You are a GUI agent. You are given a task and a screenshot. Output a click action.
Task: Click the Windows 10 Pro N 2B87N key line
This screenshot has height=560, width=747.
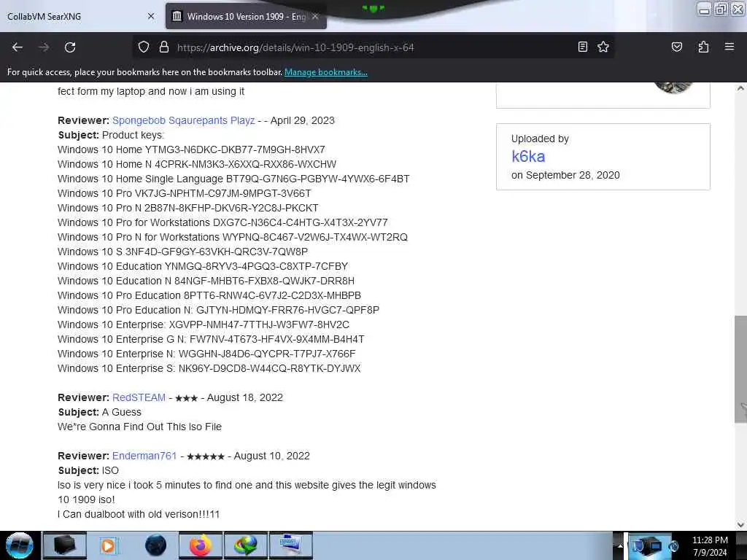pyautogui.click(x=187, y=208)
